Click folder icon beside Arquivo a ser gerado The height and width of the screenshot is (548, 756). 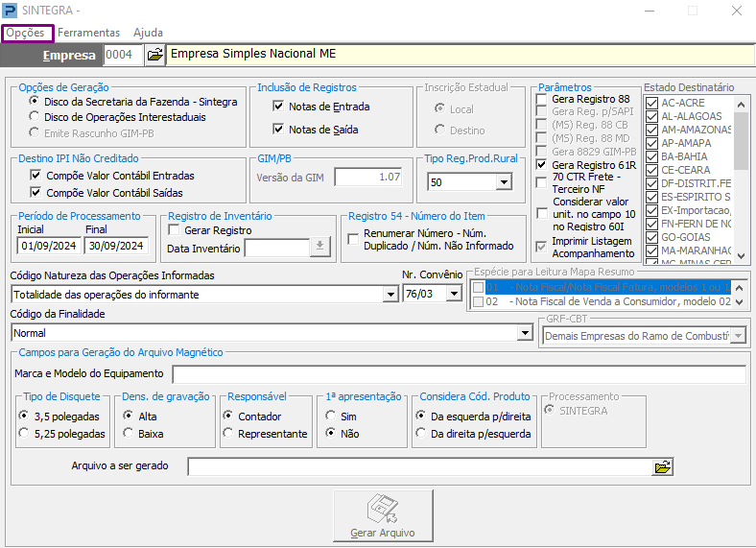663,467
